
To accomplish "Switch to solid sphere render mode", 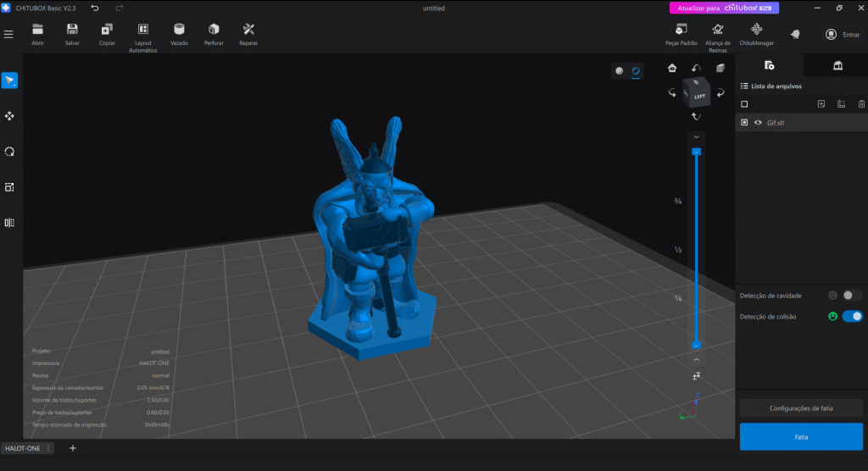I will pyautogui.click(x=620, y=71).
